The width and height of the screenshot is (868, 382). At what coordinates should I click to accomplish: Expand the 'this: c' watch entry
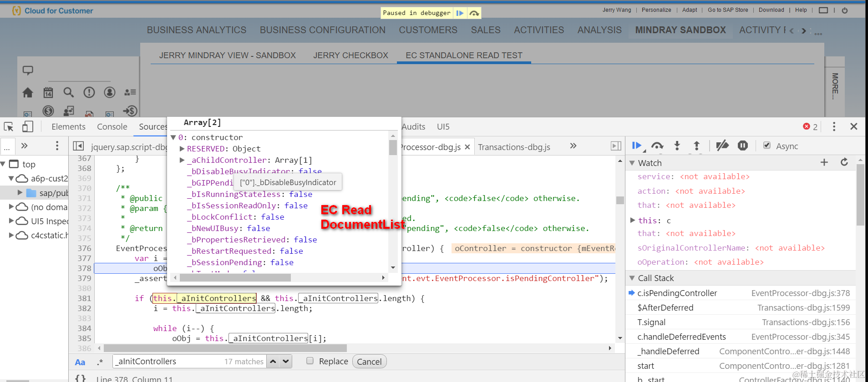tap(632, 220)
